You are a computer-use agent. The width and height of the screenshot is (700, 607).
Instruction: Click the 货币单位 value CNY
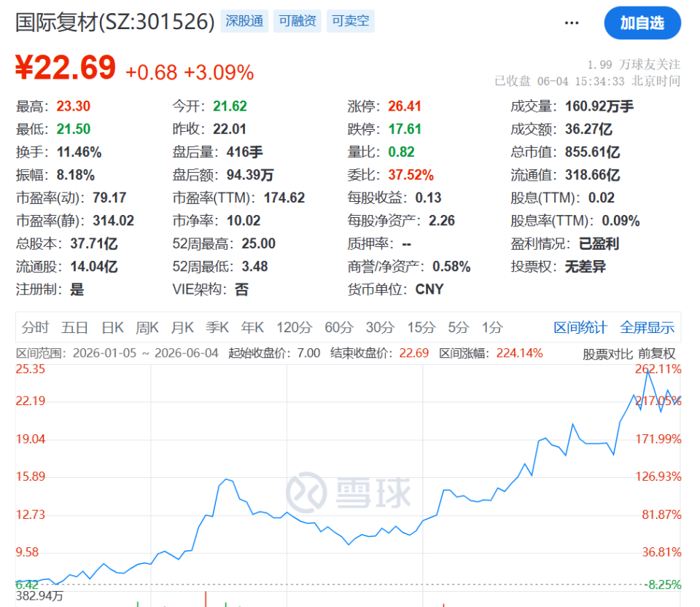(429, 289)
